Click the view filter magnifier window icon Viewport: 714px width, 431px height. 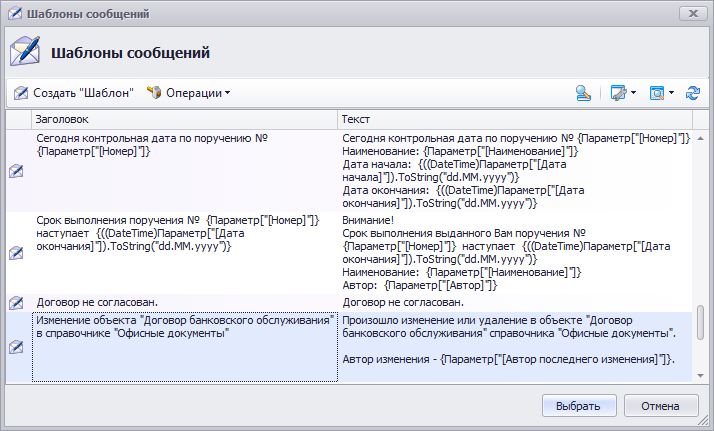(657, 93)
